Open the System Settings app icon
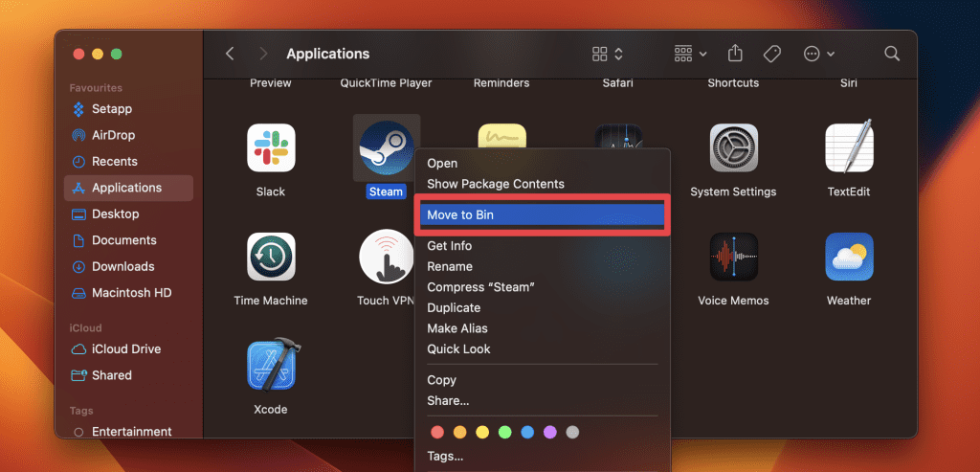This screenshot has height=472, width=980. (x=733, y=148)
